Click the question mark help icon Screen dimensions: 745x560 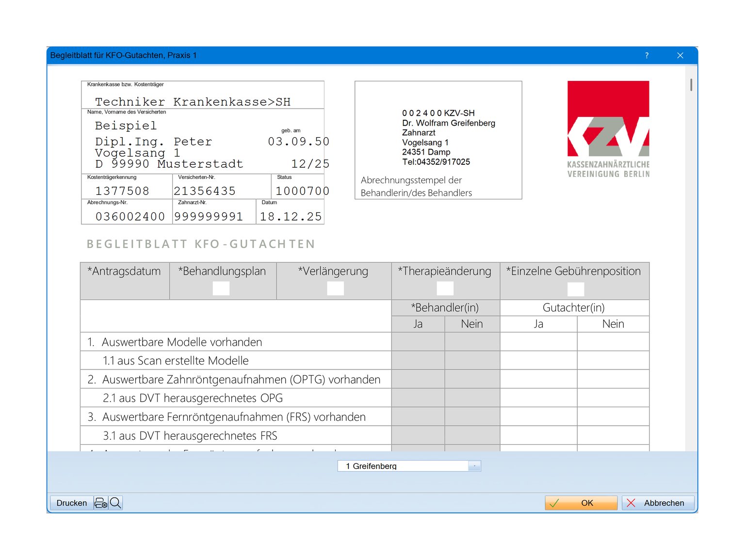click(x=647, y=55)
